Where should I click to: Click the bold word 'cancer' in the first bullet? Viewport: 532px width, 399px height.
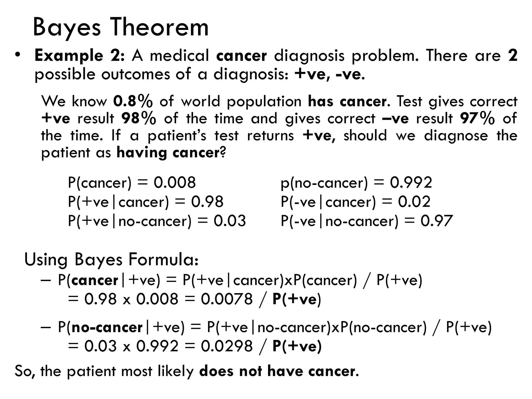pos(241,56)
